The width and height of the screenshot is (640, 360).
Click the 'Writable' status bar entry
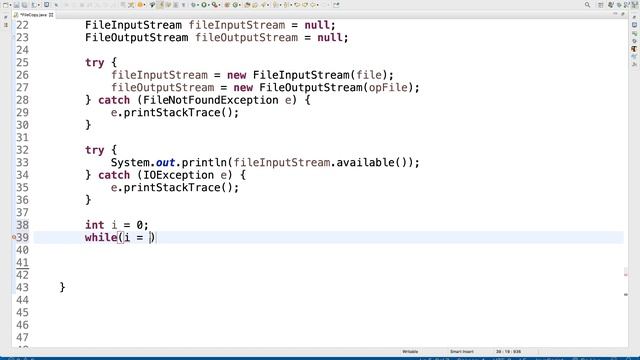(x=410, y=351)
